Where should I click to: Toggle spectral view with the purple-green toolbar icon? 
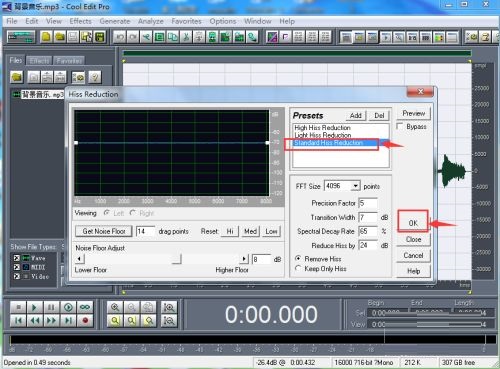[272, 37]
